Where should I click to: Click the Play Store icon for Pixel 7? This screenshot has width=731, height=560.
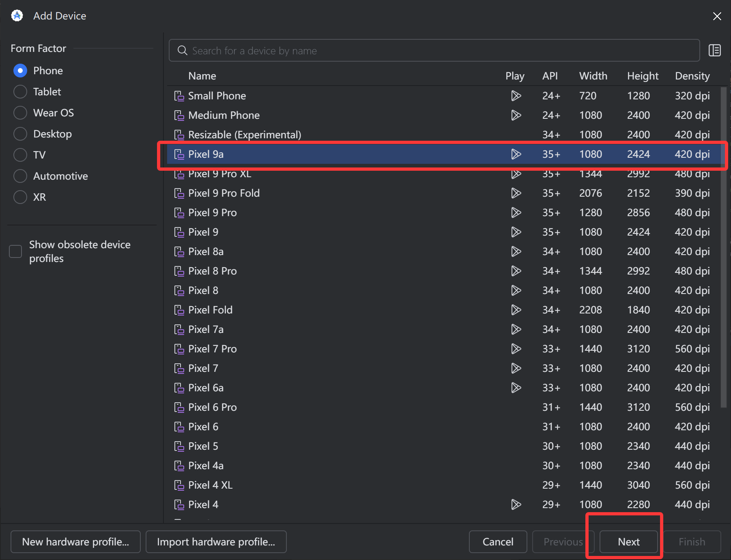(x=516, y=368)
